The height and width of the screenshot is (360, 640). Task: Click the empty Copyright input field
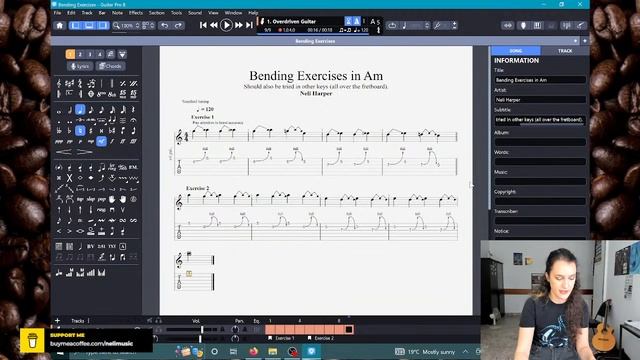(x=540, y=201)
